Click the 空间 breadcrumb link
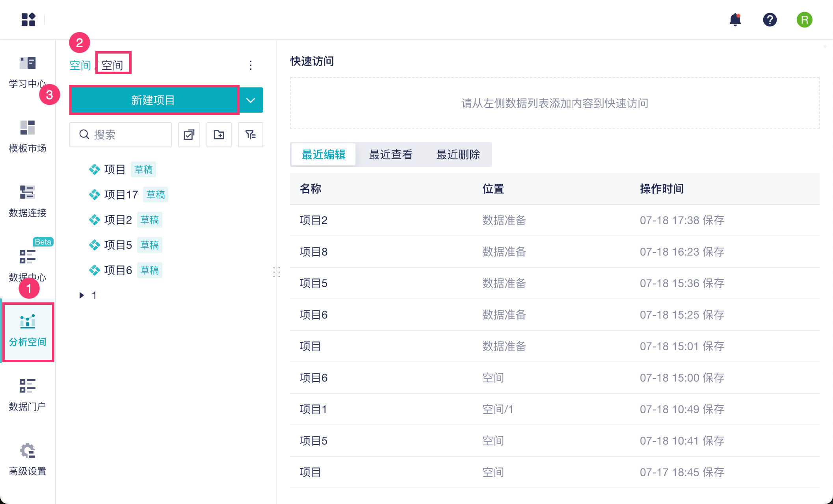833x504 pixels. pos(80,65)
